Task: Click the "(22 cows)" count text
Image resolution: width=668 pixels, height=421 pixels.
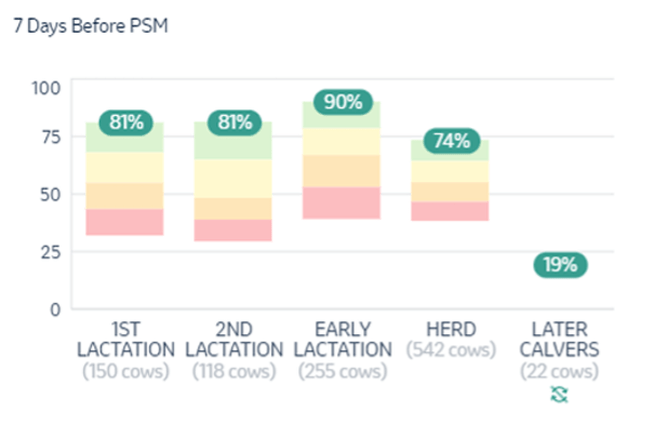Action: click(560, 371)
